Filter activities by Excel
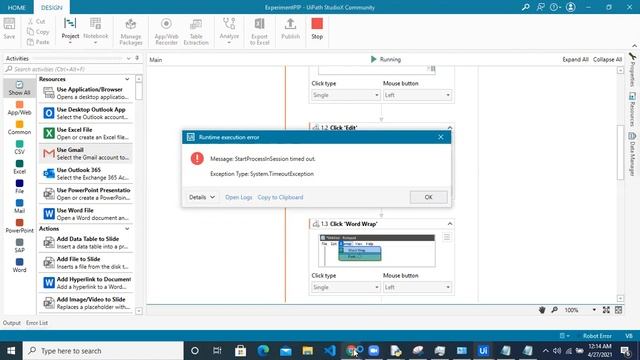The width and height of the screenshot is (640, 360). coord(19,167)
